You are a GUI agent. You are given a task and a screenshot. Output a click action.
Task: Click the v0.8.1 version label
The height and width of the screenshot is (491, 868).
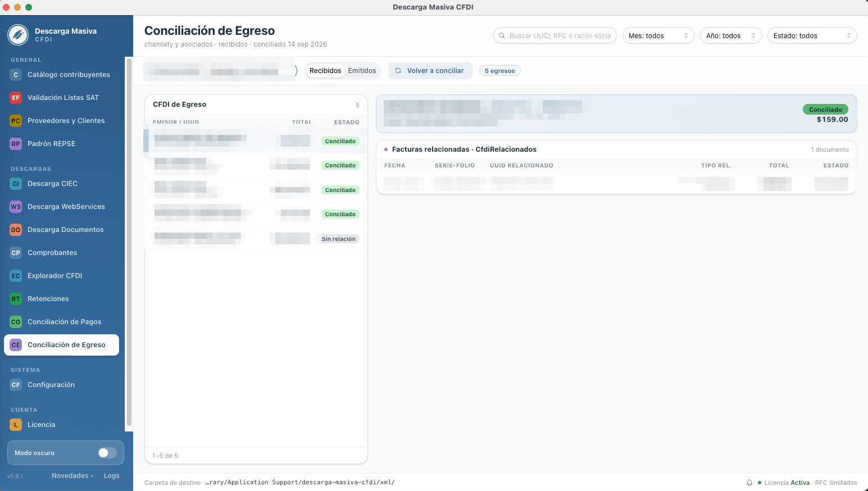click(x=15, y=476)
